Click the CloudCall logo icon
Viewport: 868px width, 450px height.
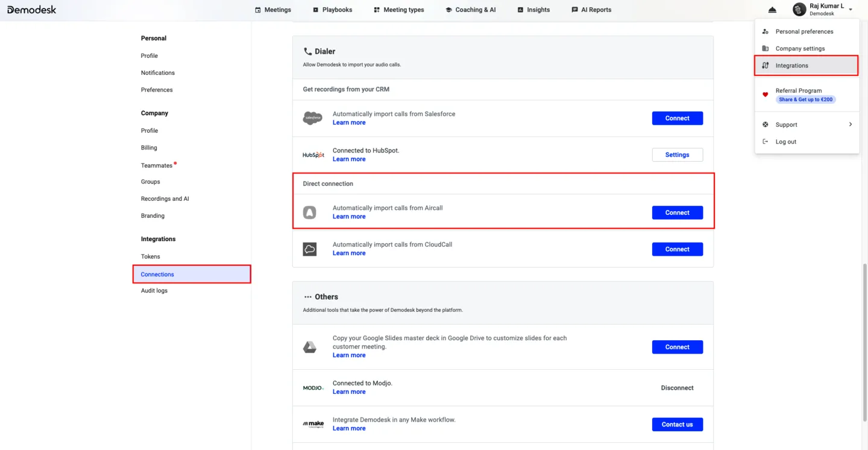coord(310,249)
